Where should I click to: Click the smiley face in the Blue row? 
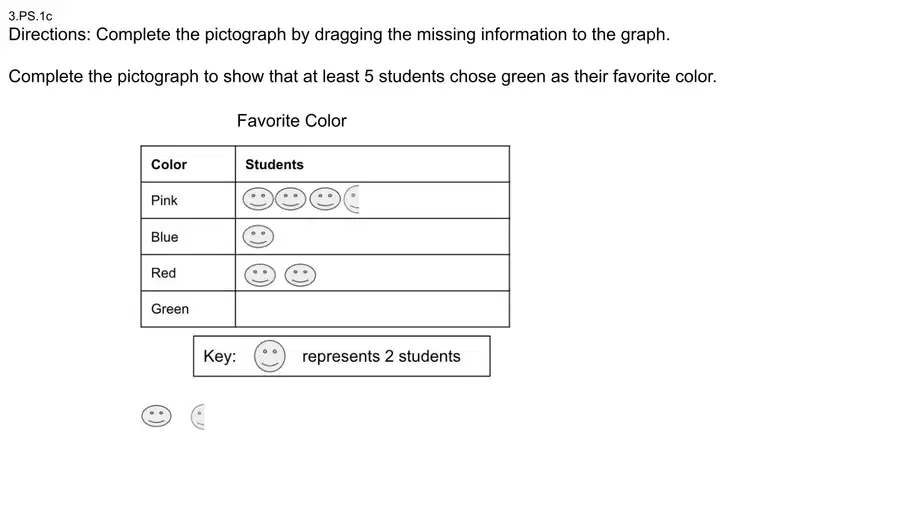click(258, 236)
